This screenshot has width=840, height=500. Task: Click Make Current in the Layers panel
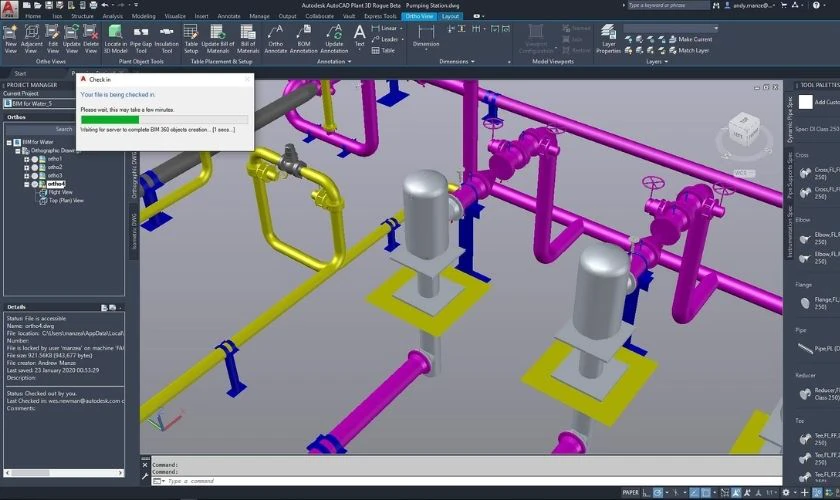coord(691,39)
